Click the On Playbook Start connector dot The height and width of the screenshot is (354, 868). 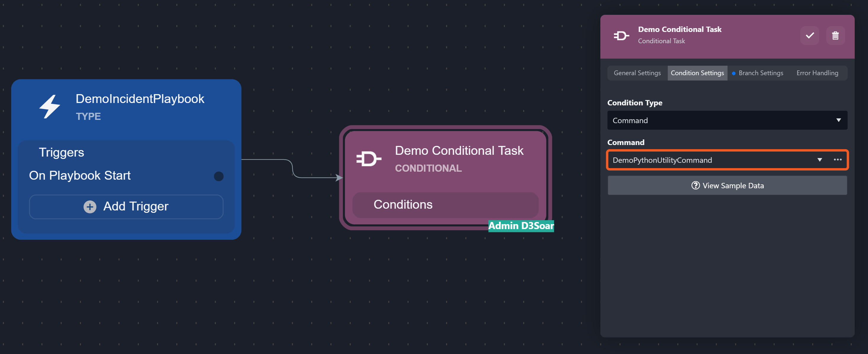[x=219, y=176]
